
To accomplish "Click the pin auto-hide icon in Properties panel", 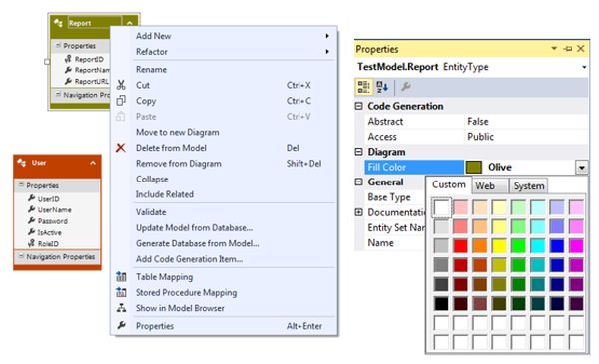I will point(568,49).
